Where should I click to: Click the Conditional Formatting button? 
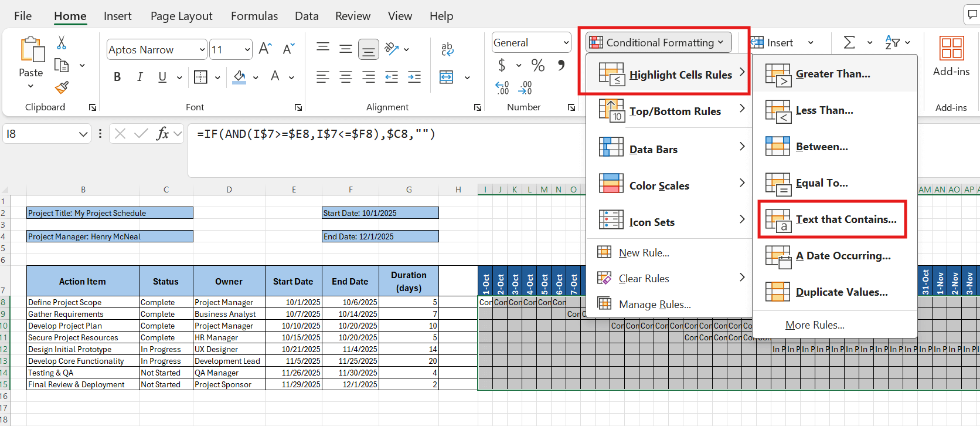click(x=659, y=42)
